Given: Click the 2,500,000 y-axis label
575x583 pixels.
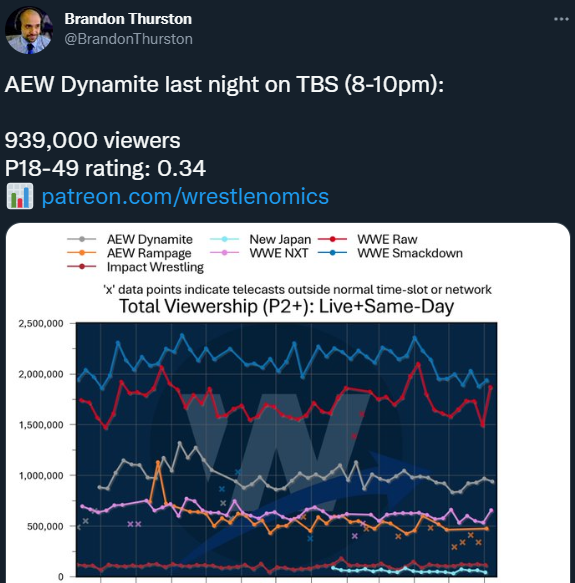Looking at the screenshot, I should point(41,323).
